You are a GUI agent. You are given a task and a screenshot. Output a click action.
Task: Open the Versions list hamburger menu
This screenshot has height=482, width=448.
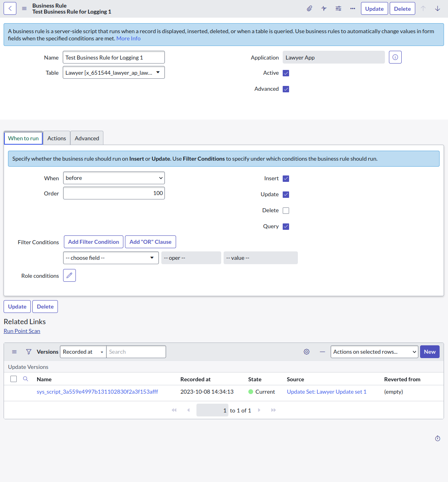coord(14,352)
